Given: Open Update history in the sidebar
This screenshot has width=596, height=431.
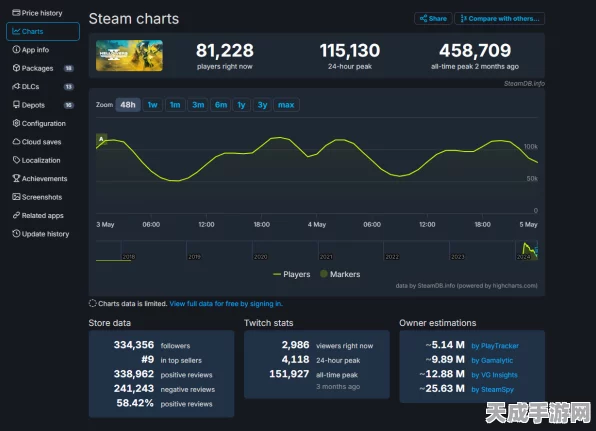Looking at the screenshot, I should 41,234.
